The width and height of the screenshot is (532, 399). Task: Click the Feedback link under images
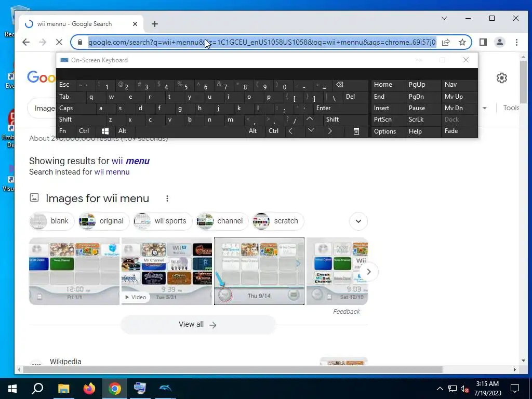[x=347, y=312]
